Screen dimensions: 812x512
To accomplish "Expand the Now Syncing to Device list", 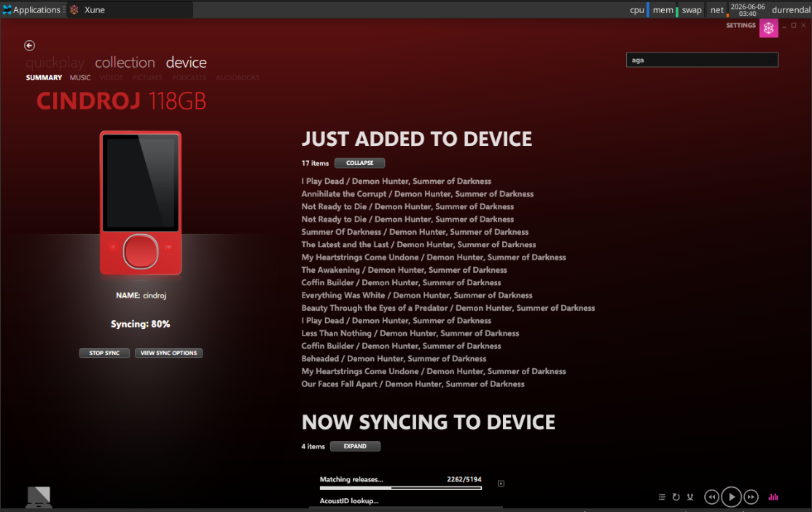I will [355, 446].
